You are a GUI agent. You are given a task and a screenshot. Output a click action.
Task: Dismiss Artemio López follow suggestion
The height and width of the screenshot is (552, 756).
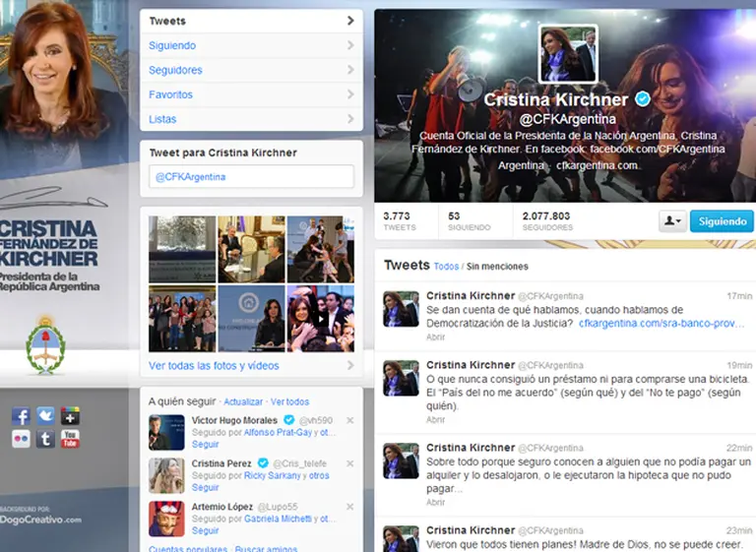pos(350,506)
